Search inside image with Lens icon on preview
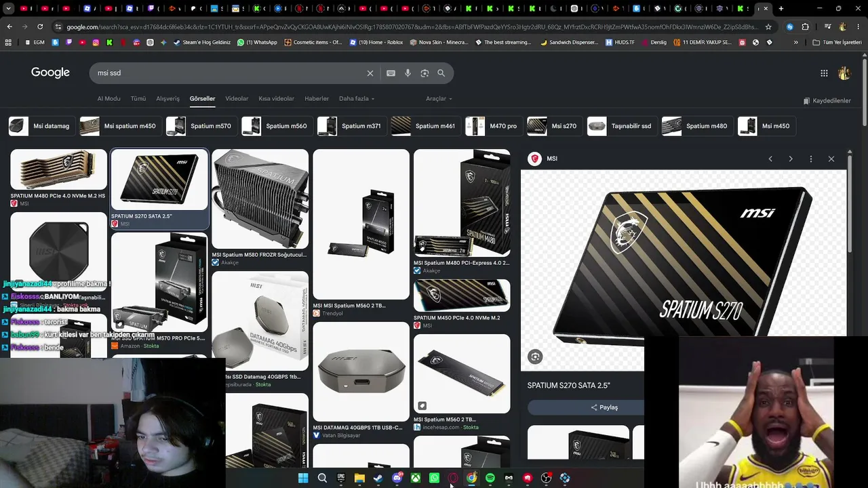This screenshot has height=488, width=868. (535, 357)
